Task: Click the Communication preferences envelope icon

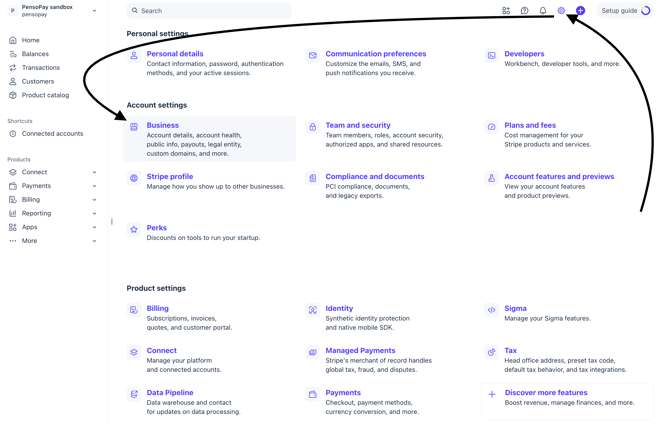Action: tap(313, 56)
